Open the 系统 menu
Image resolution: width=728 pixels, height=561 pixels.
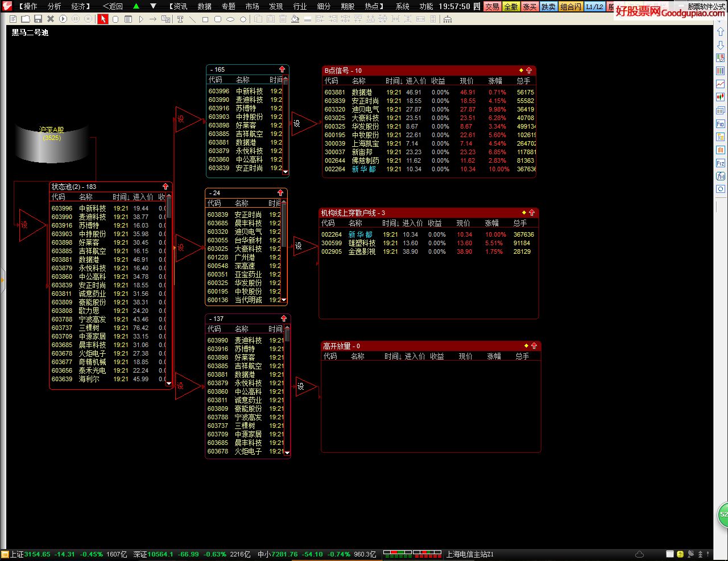click(x=402, y=6)
